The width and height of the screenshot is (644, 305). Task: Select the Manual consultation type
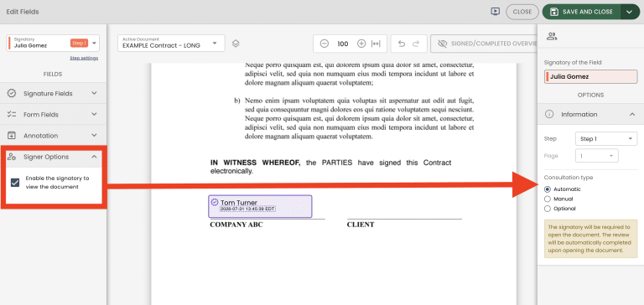pyautogui.click(x=547, y=199)
